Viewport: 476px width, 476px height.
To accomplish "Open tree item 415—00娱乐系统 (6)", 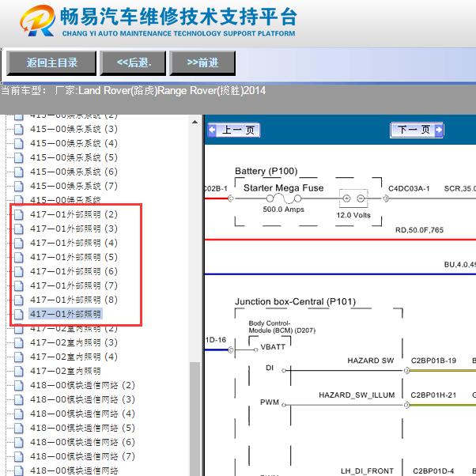I will 74,172.
